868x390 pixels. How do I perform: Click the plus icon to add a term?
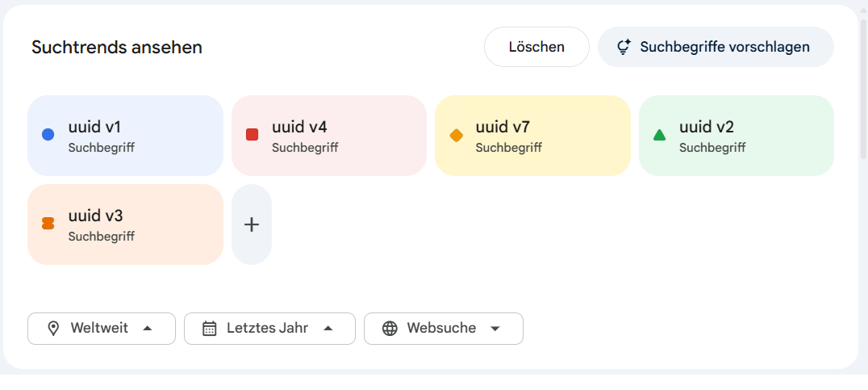pyautogui.click(x=252, y=224)
